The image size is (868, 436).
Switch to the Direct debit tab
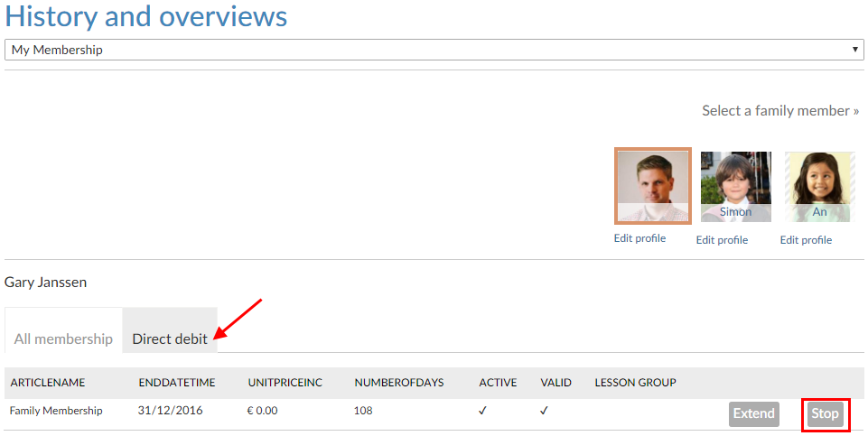point(170,339)
